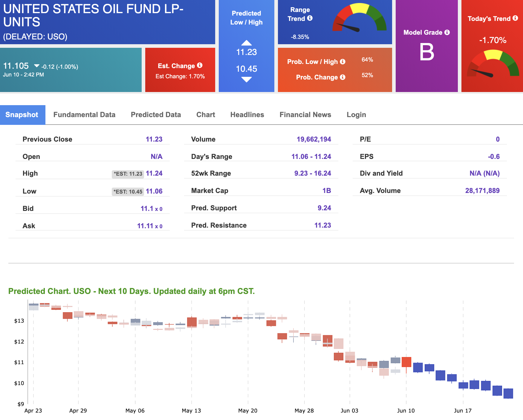Viewport: 523px width, 420px height.
Task: Open the Predicted Data tab
Action: point(156,115)
